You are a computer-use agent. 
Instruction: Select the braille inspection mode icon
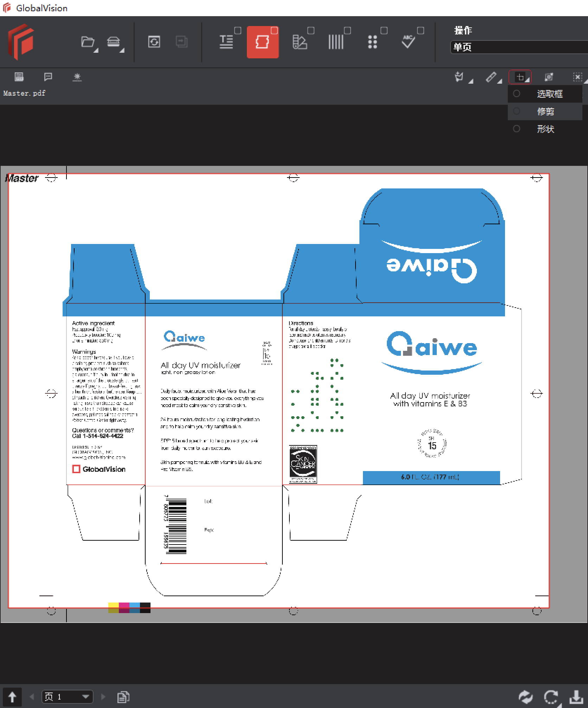pyautogui.click(x=372, y=42)
